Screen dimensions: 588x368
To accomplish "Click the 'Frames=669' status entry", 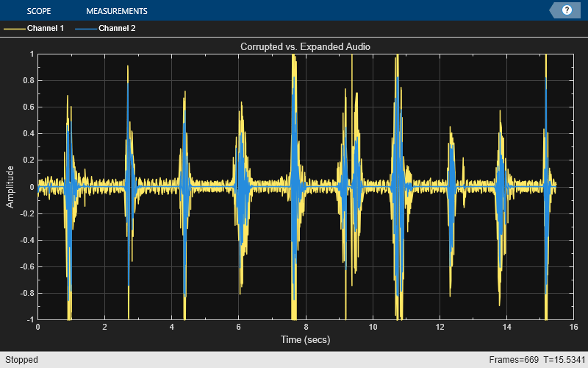I will click(x=514, y=360).
